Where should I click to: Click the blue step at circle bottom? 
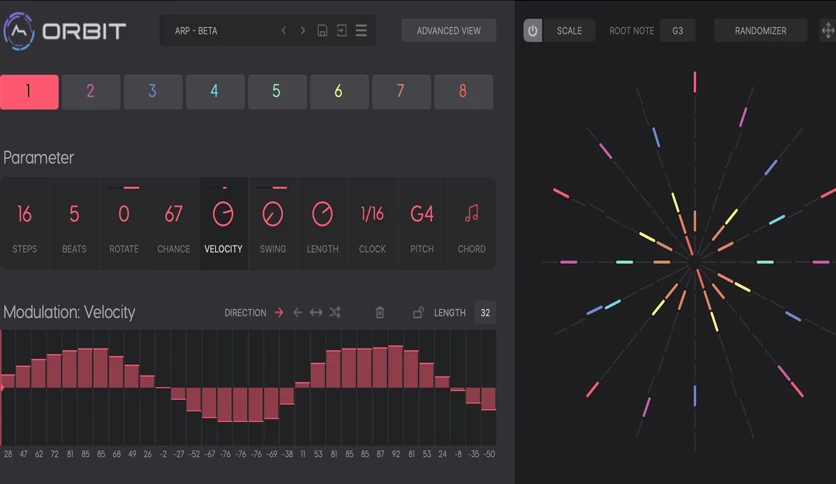(695, 396)
